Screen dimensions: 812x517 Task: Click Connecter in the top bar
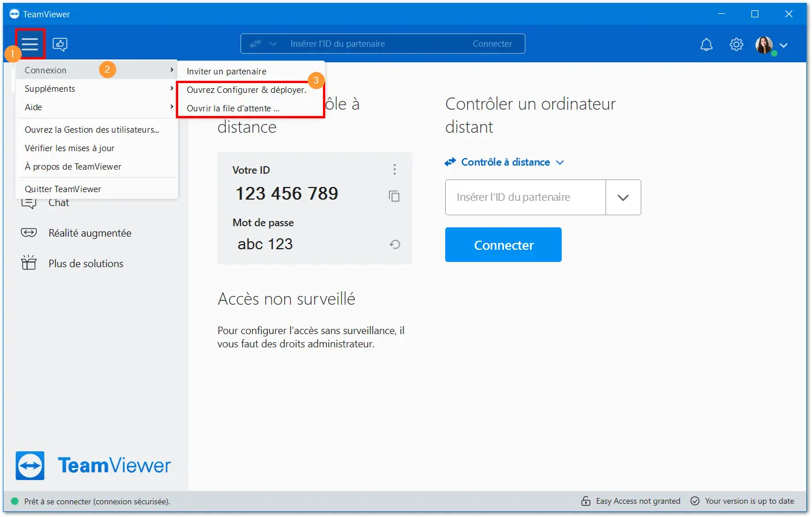(x=492, y=44)
